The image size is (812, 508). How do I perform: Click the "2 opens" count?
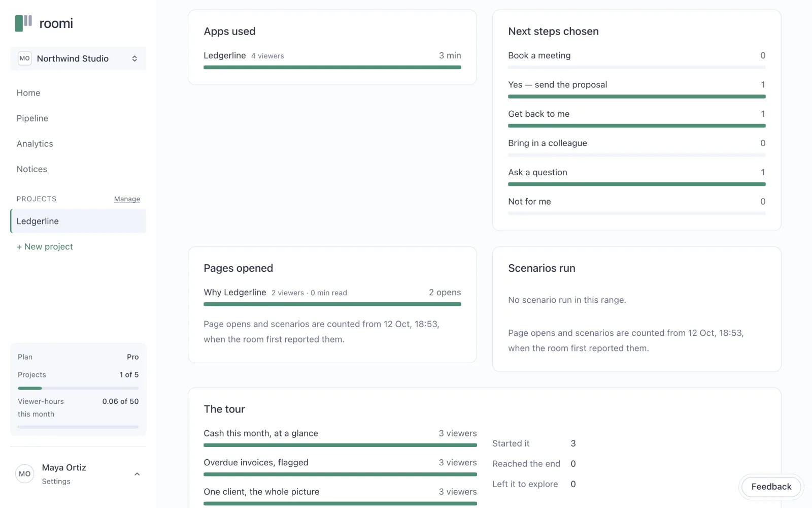445,293
